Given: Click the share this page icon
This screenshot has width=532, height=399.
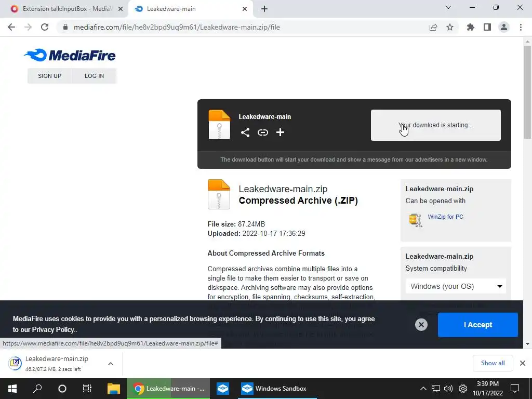Looking at the screenshot, I should click(433, 27).
